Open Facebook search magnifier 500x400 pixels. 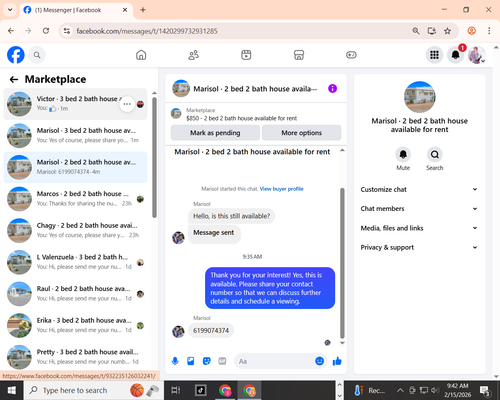coord(37,55)
